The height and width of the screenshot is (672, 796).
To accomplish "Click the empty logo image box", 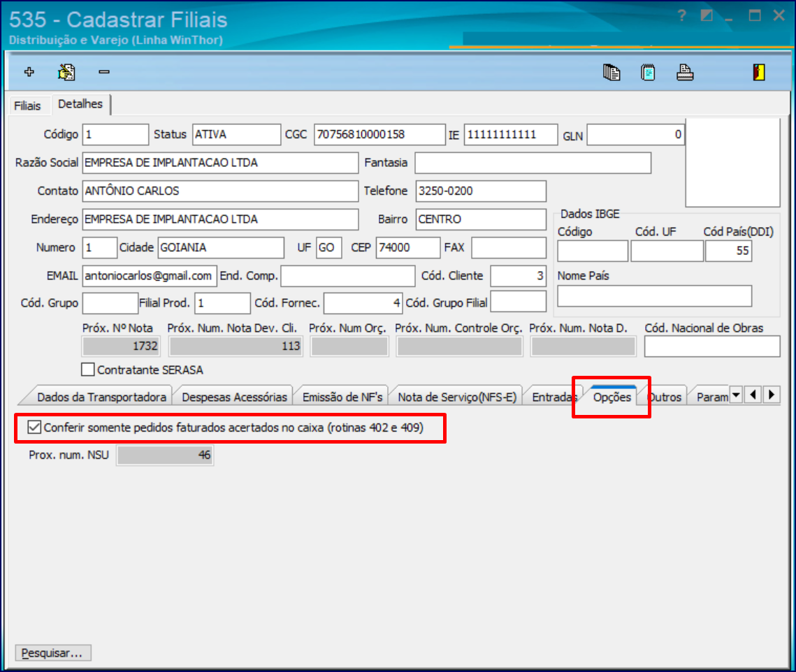I will coord(732,163).
